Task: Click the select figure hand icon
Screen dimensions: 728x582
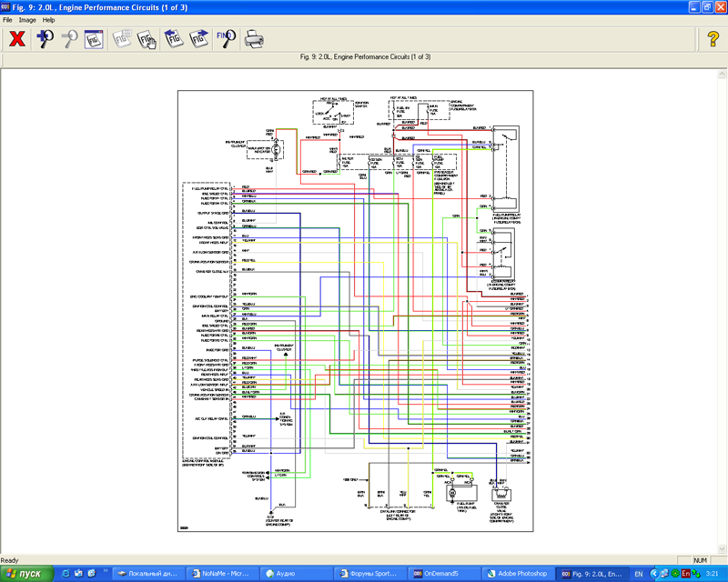Action: [147, 38]
